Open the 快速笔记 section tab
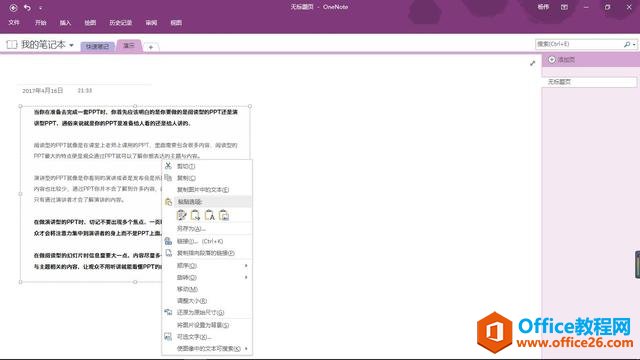Screen dimensions: 640x360 pyautogui.click(x=98, y=47)
